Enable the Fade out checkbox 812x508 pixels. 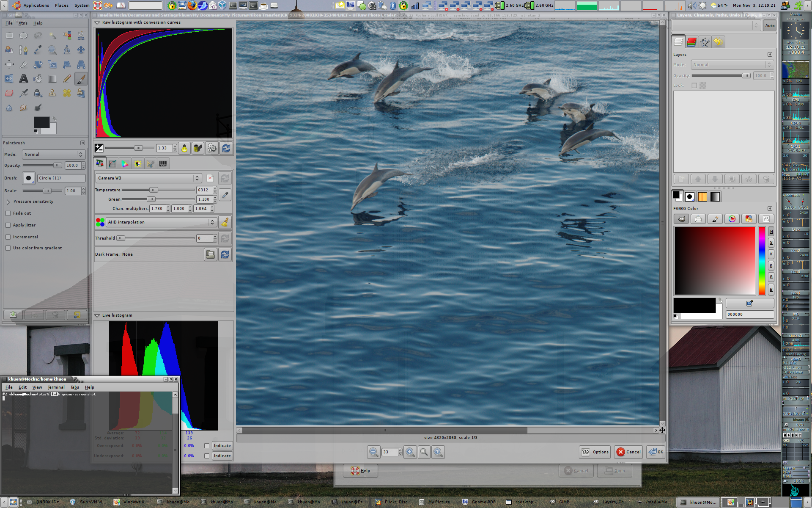click(x=8, y=213)
